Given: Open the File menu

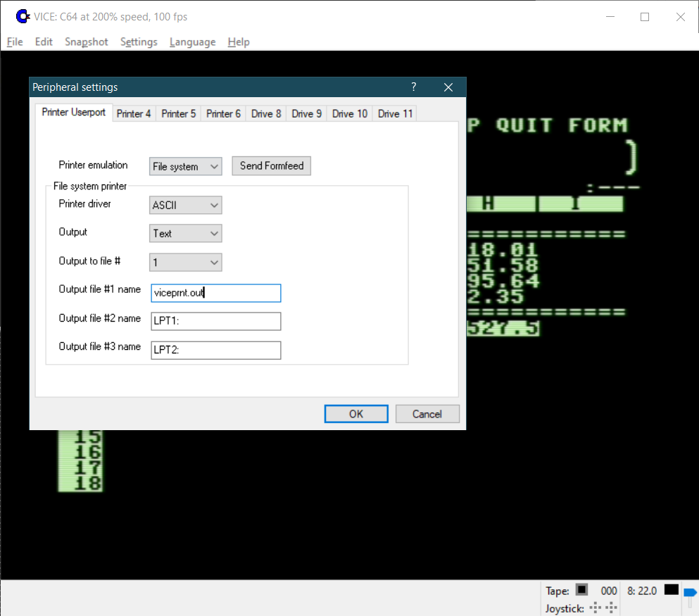Looking at the screenshot, I should (15, 42).
